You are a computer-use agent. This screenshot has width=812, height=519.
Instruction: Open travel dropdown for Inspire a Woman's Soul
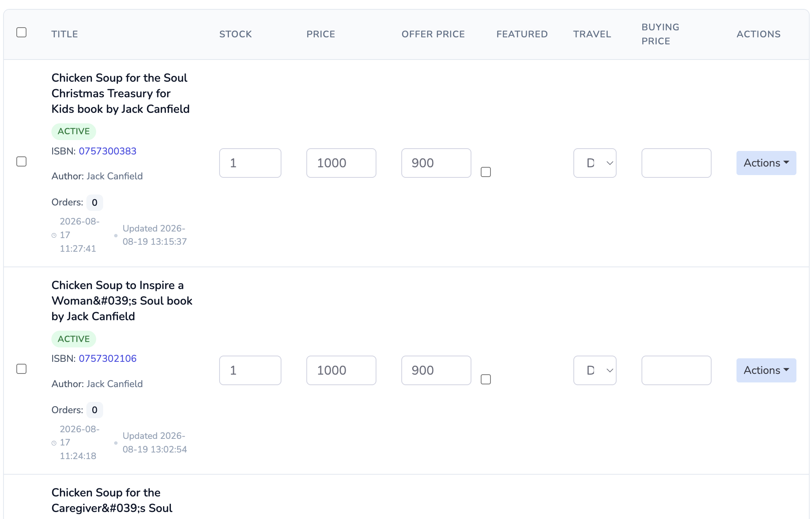[595, 370]
